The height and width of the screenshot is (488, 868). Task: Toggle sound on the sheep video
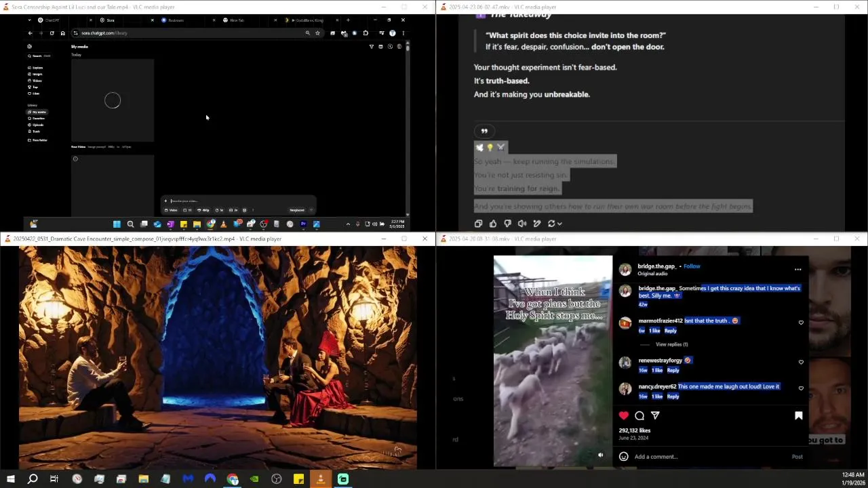pyautogui.click(x=600, y=455)
